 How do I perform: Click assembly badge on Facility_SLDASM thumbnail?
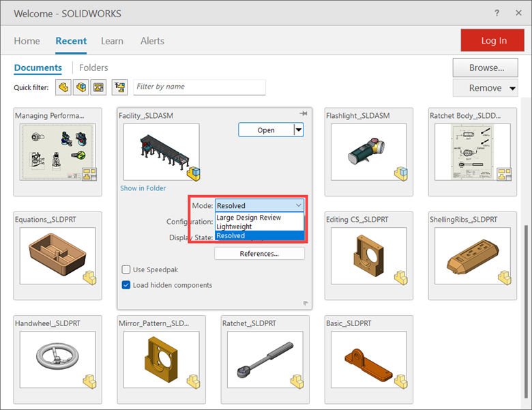(x=194, y=174)
